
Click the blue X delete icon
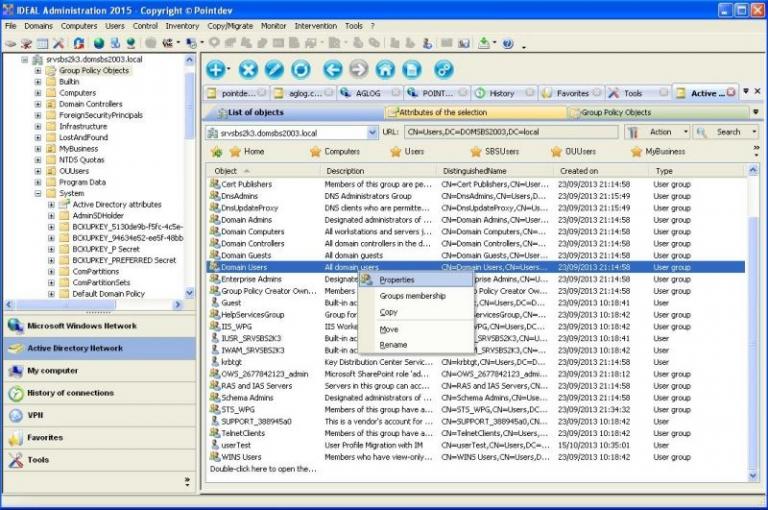[248, 69]
